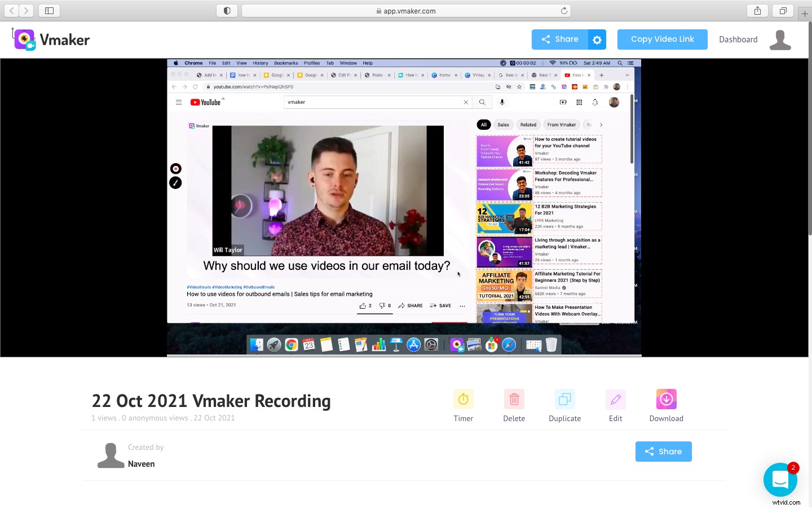Click the profile avatar in top right
Image resolution: width=812 pixels, height=508 pixels.
point(780,39)
